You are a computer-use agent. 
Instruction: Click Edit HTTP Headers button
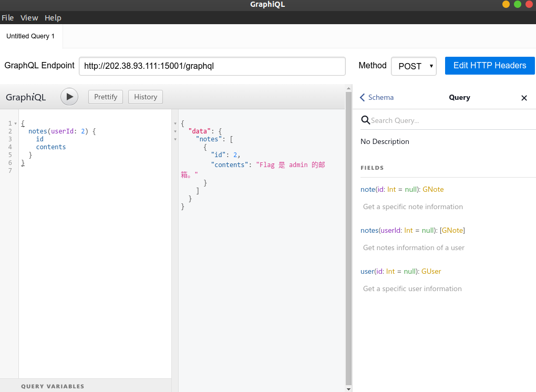[x=489, y=66]
